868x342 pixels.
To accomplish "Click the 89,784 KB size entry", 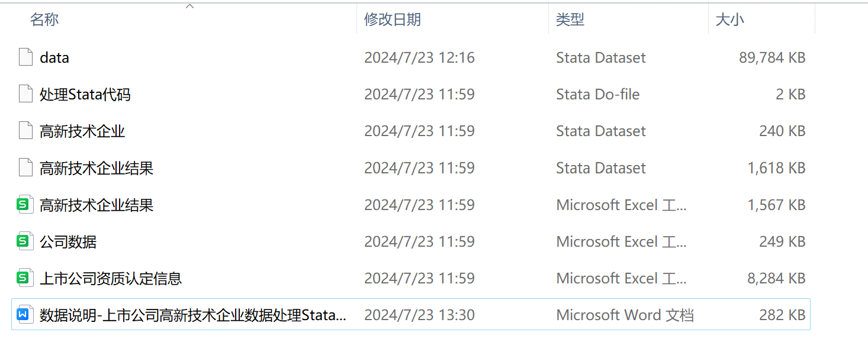I will [x=771, y=57].
